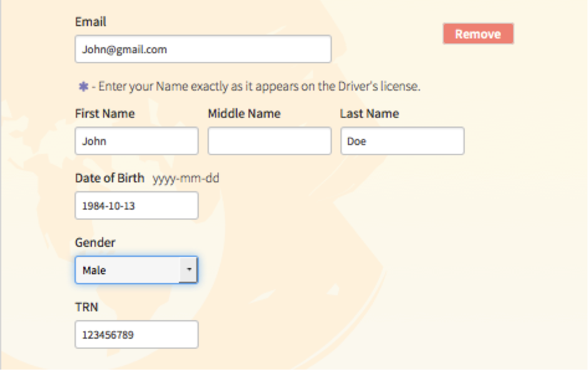Click the yyyy-mm-dd format hint
The image size is (588, 370).
click(x=186, y=179)
